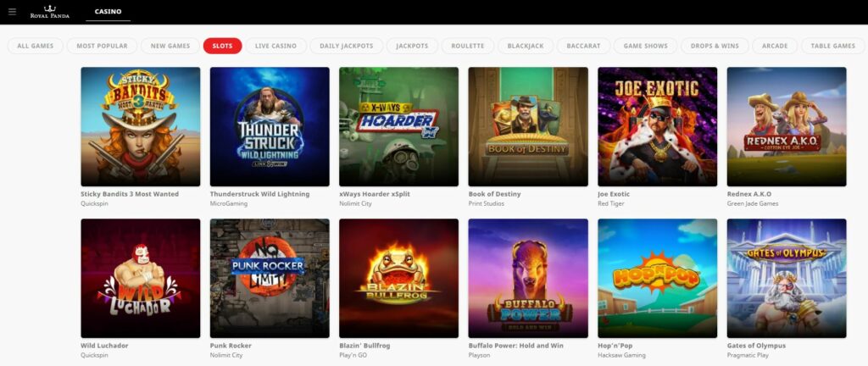Open the Daily Jackpots category
868x366 pixels.
347,46
